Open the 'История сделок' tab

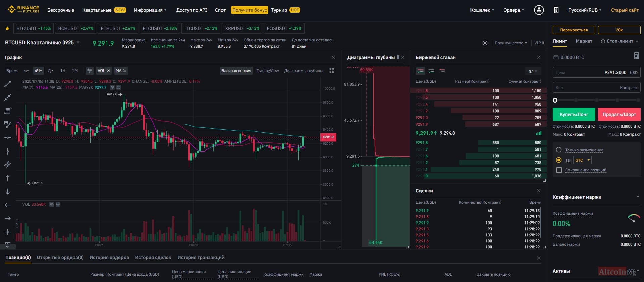point(153,257)
